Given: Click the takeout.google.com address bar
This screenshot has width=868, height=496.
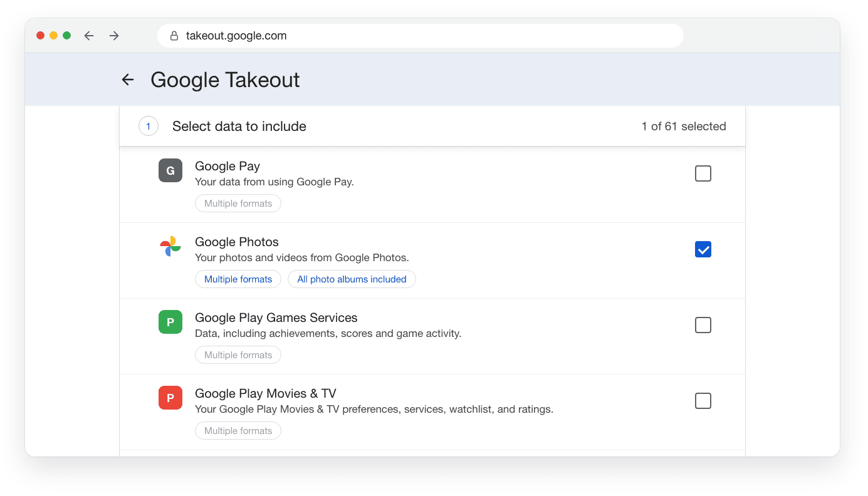Looking at the screenshot, I should tap(421, 36).
